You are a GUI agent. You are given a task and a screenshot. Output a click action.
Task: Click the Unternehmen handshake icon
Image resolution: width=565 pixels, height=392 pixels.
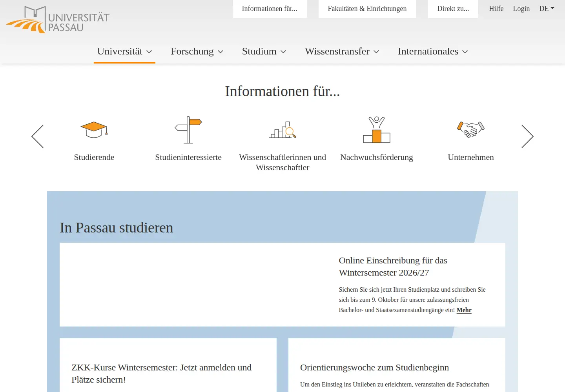(x=471, y=130)
